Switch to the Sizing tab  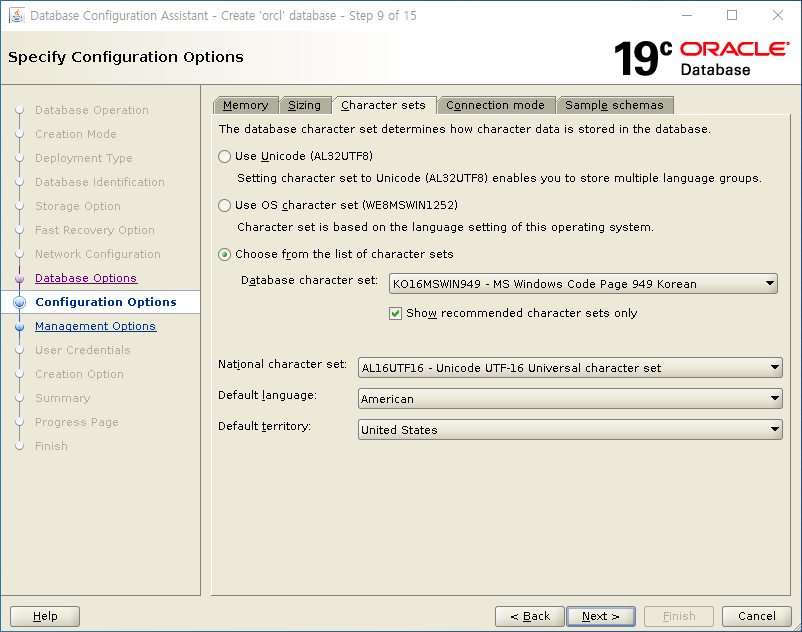[304, 105]
